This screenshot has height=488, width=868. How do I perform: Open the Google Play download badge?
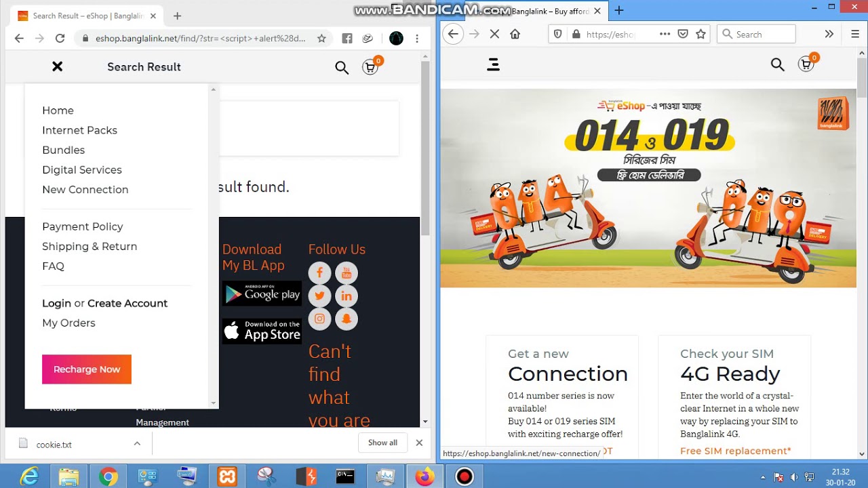pos(262,293)
